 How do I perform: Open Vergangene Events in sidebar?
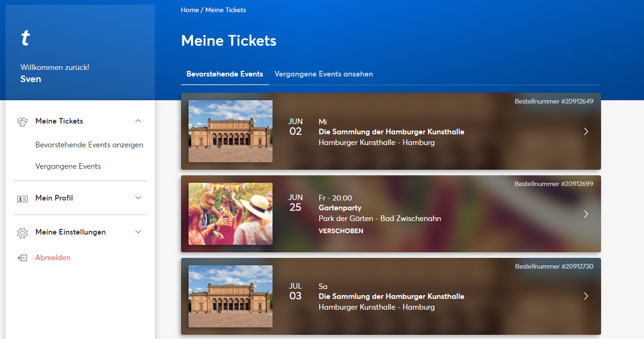point(68,166)
